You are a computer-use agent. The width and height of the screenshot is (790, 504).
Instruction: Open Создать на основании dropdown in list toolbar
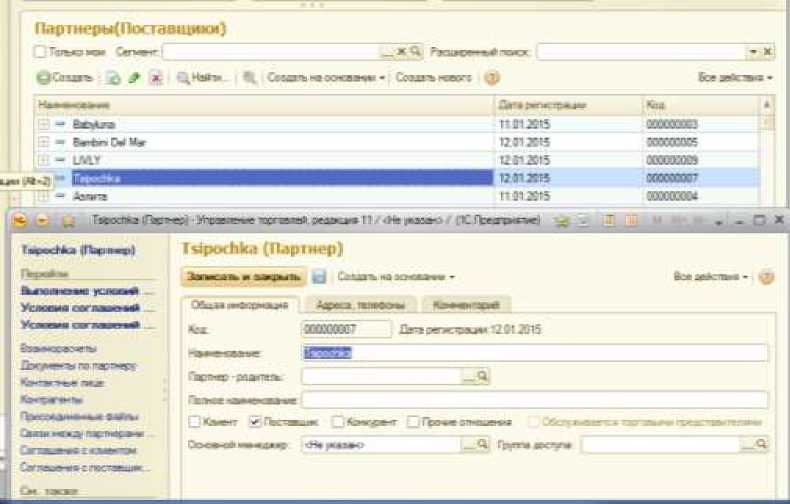pos(326,78)
